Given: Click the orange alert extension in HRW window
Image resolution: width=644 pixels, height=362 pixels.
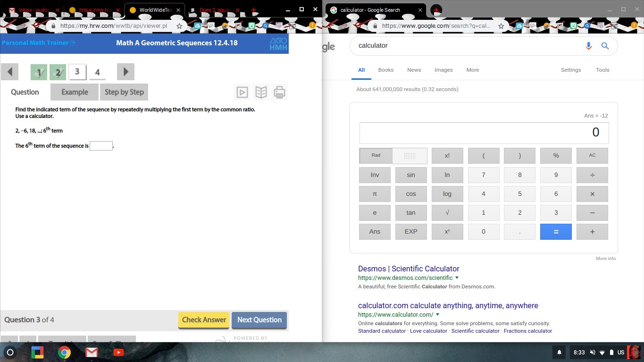Looking at the screenshot, I should coord(311,25).
